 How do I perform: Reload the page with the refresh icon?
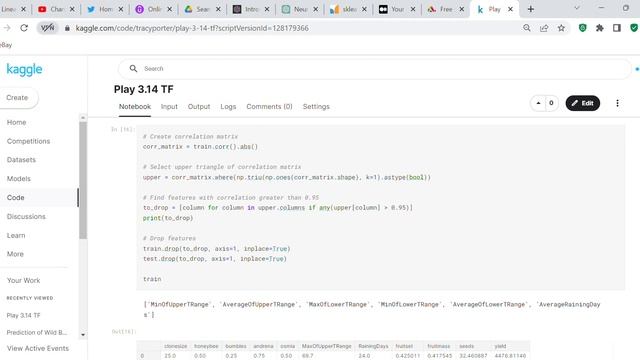pyautogui.click(x=24, y=28)
